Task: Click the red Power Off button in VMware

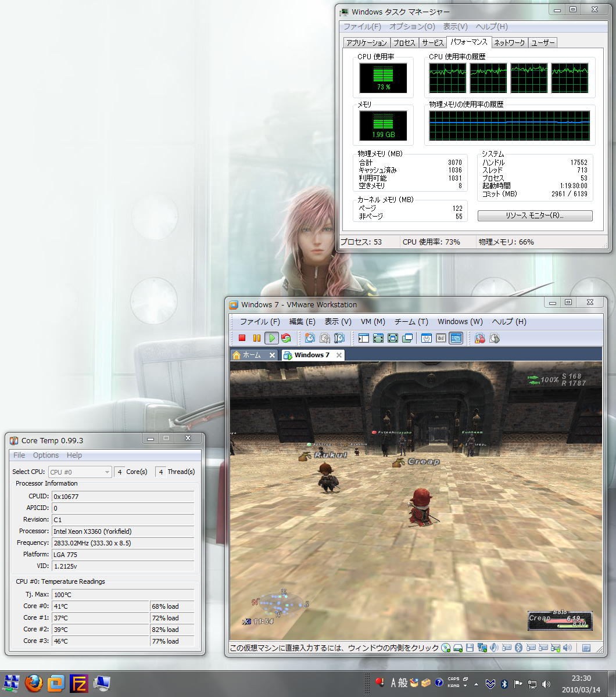Action: (x=242, y=338)
